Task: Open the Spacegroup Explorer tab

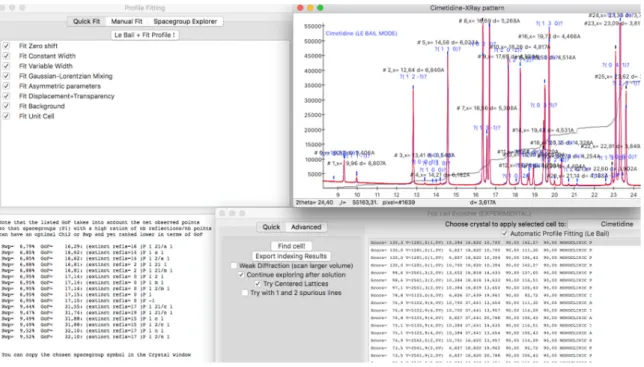Action: tap(185, 21)
